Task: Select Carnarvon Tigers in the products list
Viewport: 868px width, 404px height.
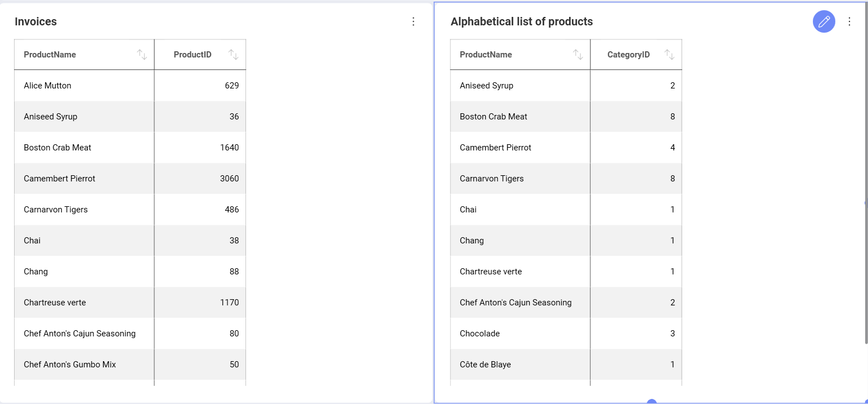Action: pyautogui.click(x=491, y=179)
